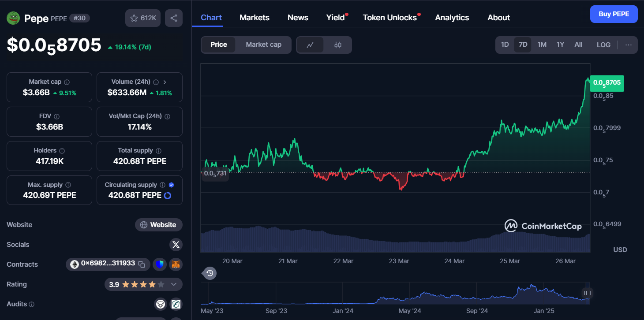Click the range selector pause handle
This screenshot has height=320, width=644.
pos(587,293)
